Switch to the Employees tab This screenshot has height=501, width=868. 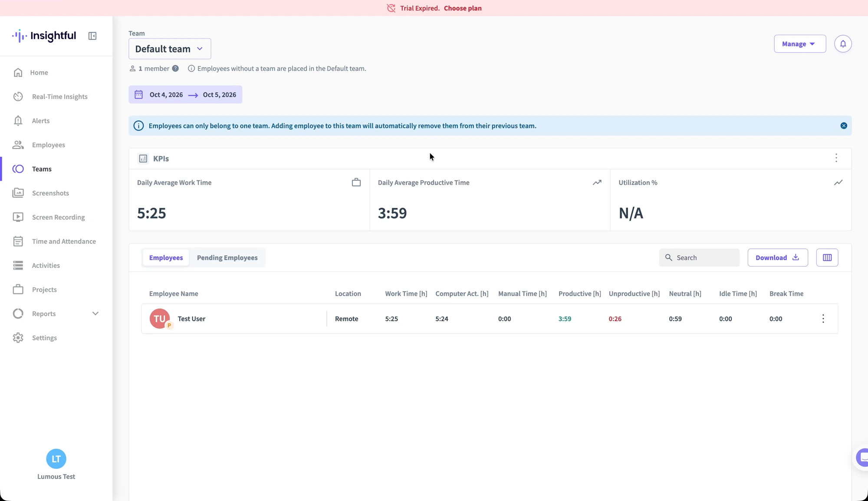166,257
